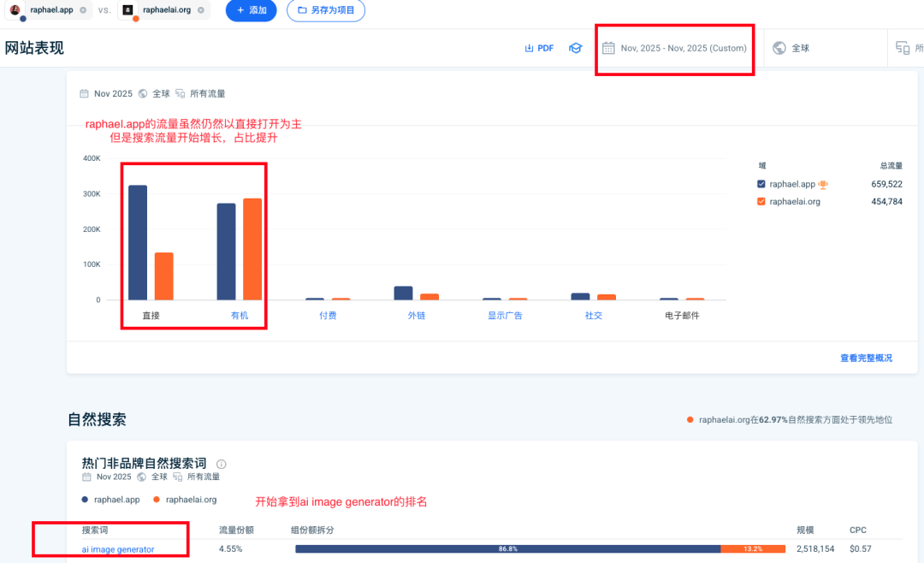This screenshot has height=563, width=924.
Task: Click the raphael.app site favicon
Action: 15,9
